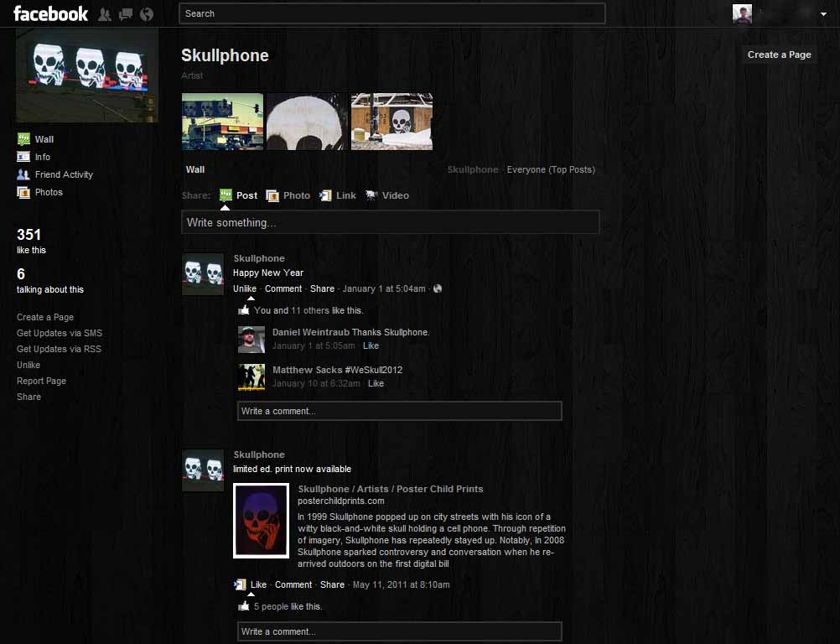840x644 pixels.
Task: Click comment box under Happy New Year post
Action: [400, 411]
